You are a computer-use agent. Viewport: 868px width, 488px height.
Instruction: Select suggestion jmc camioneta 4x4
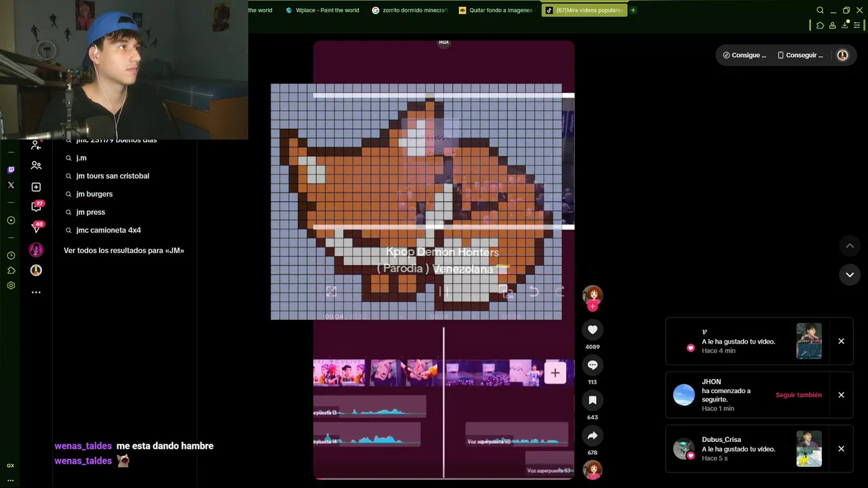tap(108, 230)
